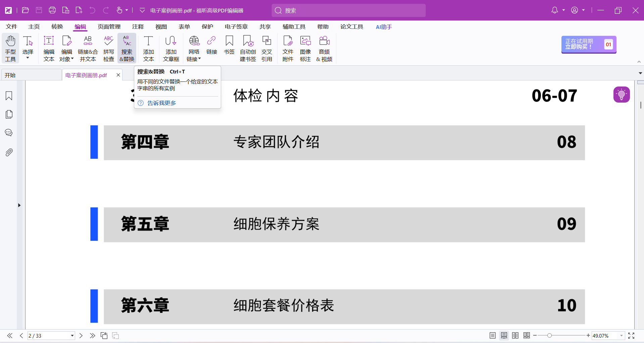This screenshot has height=343, width=644.
Task: Switch to single page view mode
Action: (492, 336)
